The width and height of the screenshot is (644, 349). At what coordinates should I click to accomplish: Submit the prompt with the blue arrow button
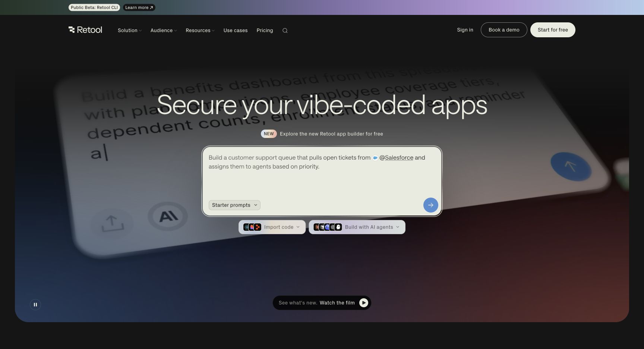(x=430, y=205)
